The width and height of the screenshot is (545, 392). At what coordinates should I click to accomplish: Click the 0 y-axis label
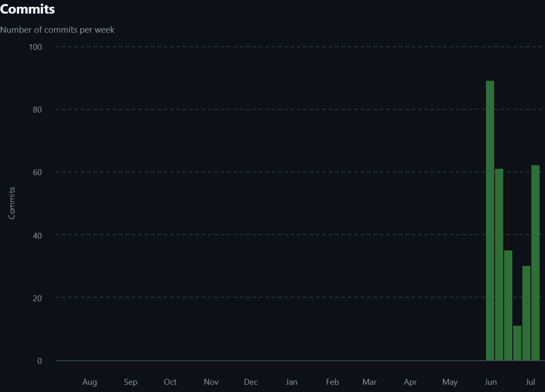40,361
